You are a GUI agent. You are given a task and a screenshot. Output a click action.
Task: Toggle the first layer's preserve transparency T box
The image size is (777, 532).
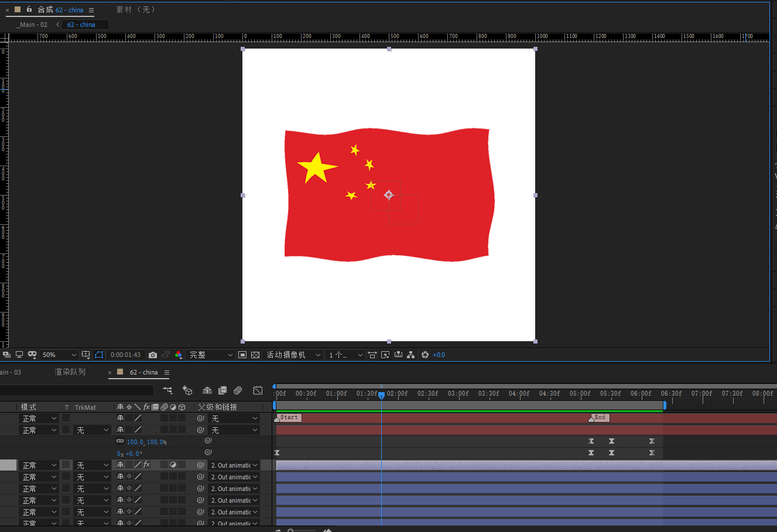coord(66,418)
